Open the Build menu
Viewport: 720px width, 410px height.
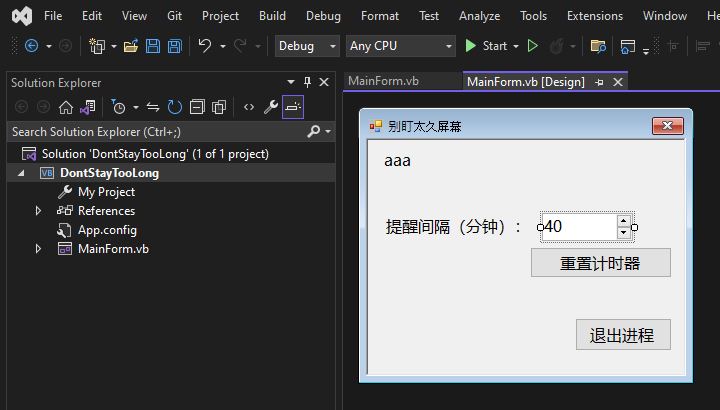click(x=272, y=16)
